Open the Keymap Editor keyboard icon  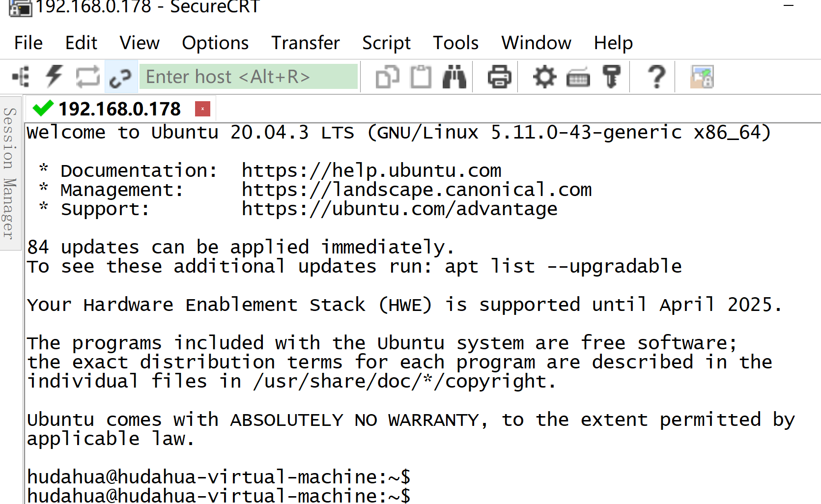(x=578, y=78)
